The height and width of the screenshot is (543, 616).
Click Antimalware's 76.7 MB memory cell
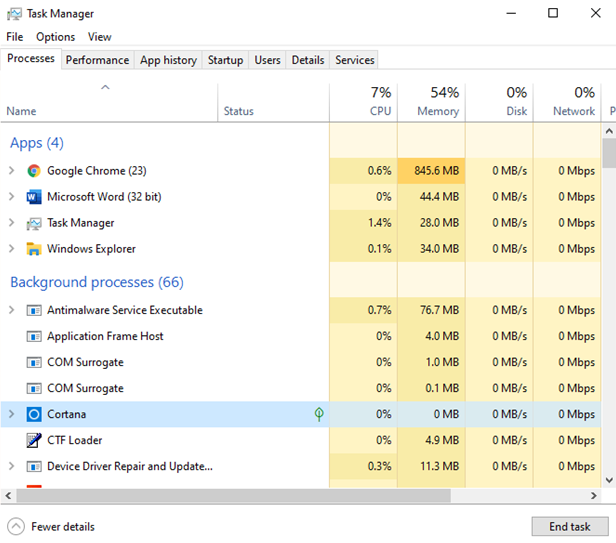click(x=431, y=310)
